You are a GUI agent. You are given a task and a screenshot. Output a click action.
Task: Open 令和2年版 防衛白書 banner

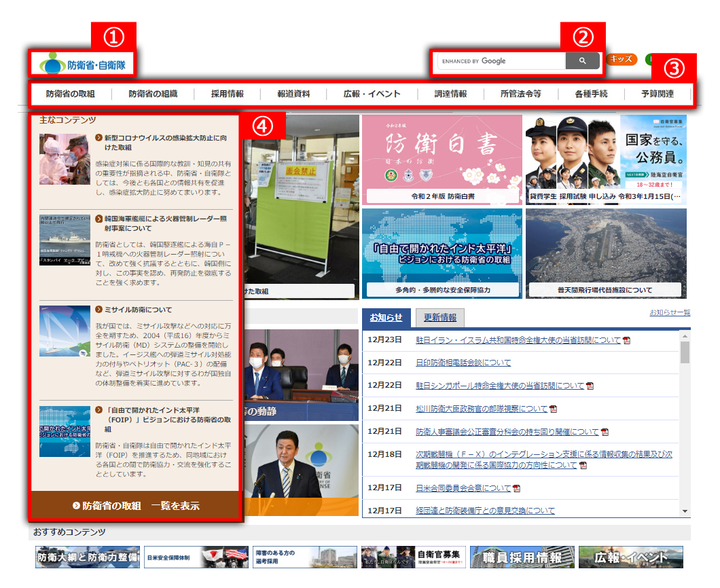click(442, 160)
